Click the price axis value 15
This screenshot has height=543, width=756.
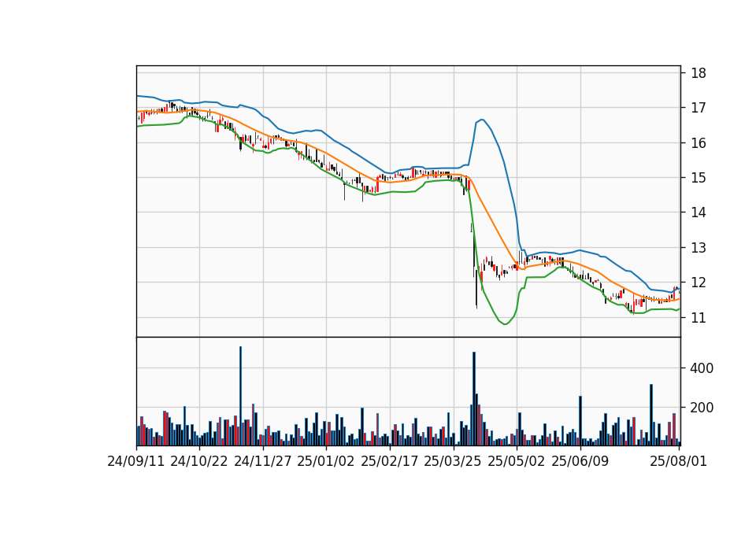pos(699,178)
